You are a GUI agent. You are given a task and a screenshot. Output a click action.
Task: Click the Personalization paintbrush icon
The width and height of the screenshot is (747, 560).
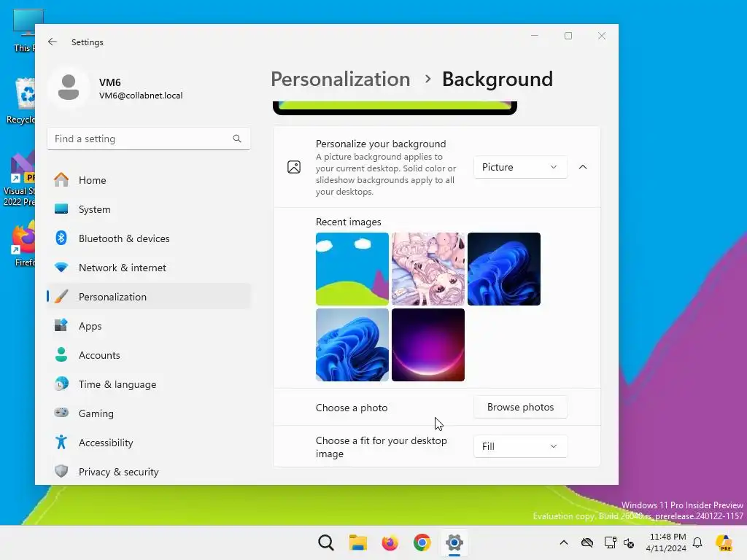(61, 297)
